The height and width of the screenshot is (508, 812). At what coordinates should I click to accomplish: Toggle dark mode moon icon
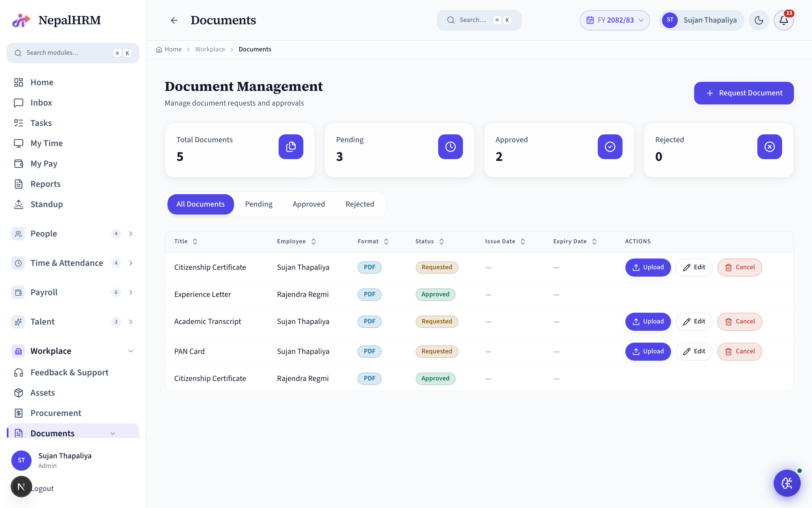pos(759,20)
